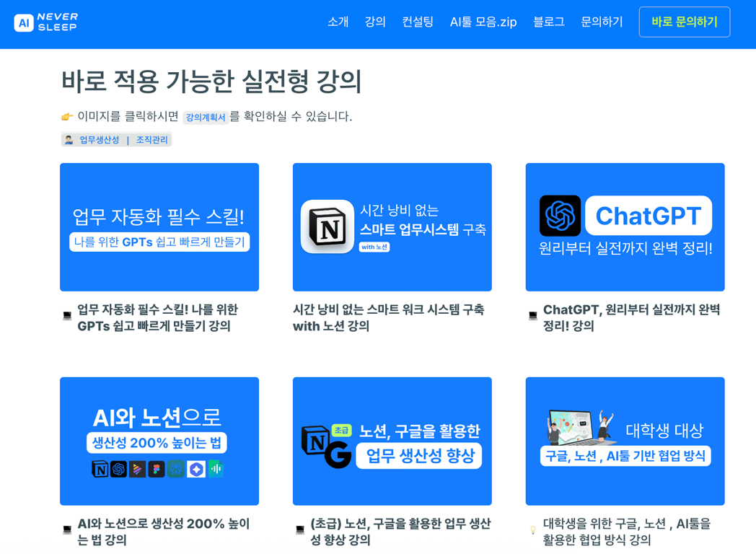Open the 업무 자동화 필수 스킬 GPTs thumbnail

[x=159, y=227]
